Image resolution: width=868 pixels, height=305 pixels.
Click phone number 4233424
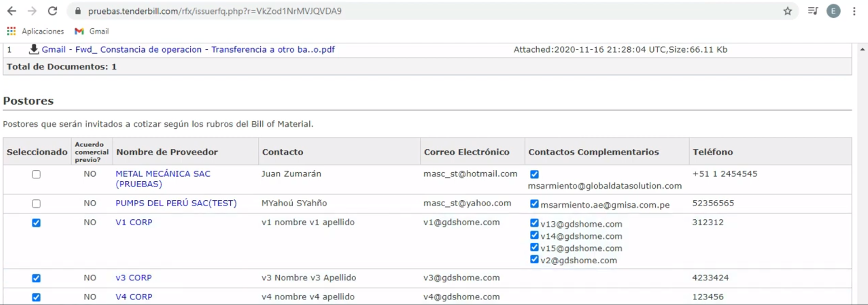point(710,277)
